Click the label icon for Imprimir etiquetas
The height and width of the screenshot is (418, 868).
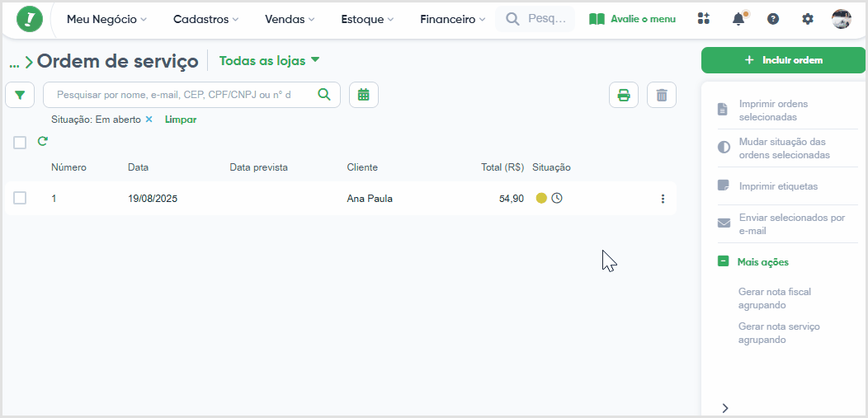[x=723, y=186]
